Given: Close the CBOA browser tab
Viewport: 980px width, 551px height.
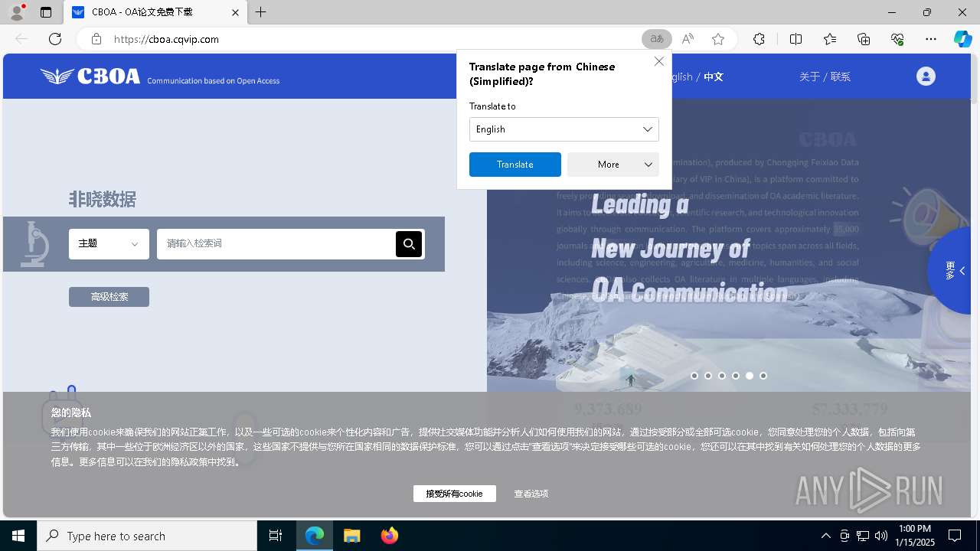Looking at the screenshot, I should (x=236, y=12).
